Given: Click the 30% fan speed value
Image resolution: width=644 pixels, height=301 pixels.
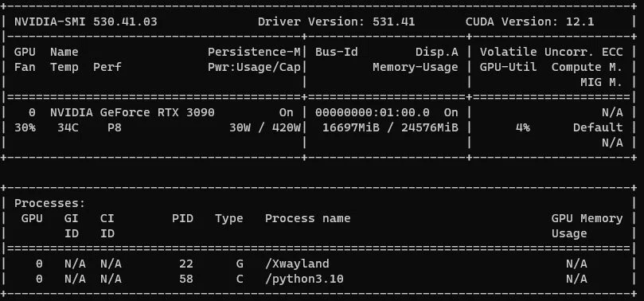Looking at the screenshot, I should coord(25,127).
